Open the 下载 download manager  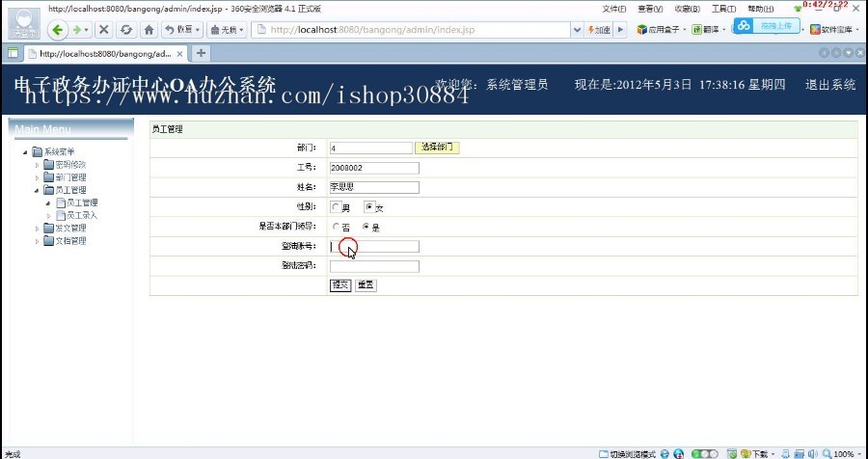756,454
